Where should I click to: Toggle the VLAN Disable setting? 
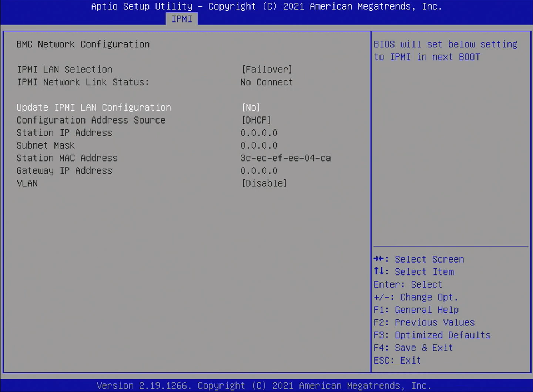pyautogui.click(x=264, y=183)
